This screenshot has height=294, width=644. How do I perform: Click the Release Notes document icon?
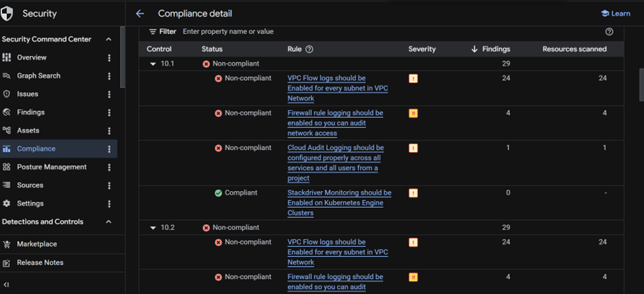7,262
